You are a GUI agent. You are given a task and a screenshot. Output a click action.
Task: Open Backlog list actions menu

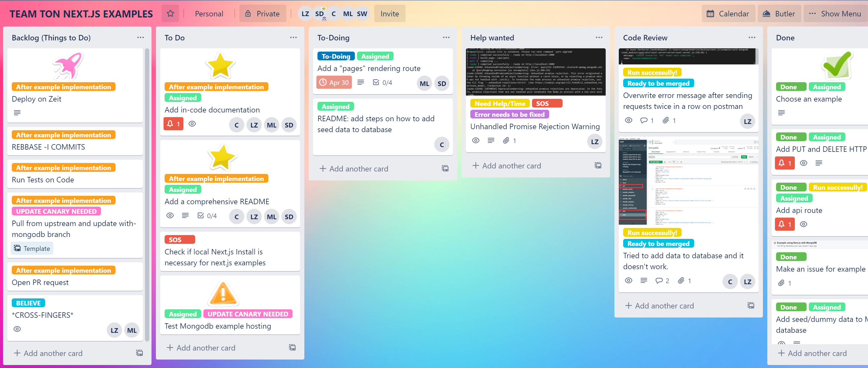[x=141, y=37]
